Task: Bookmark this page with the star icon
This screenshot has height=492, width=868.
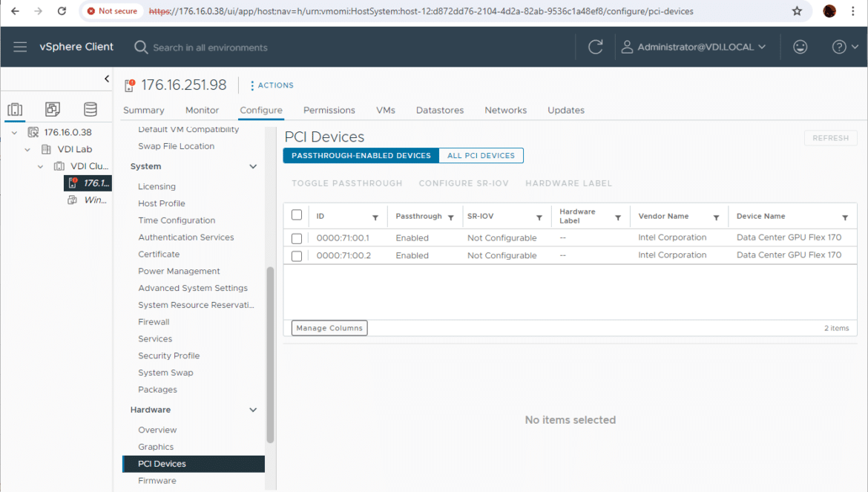Action: (x=797, y=11)
